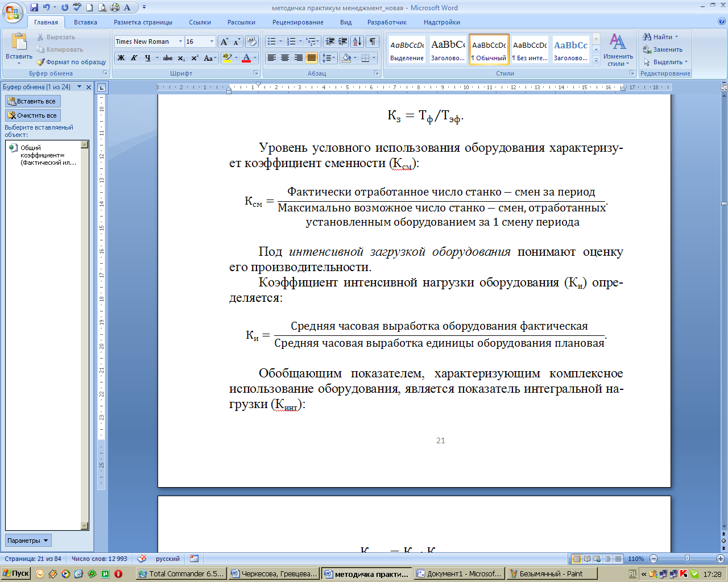This screenshot has height=582, width=728.
Task: Apply text highlight color
Action: click(227, 58)
